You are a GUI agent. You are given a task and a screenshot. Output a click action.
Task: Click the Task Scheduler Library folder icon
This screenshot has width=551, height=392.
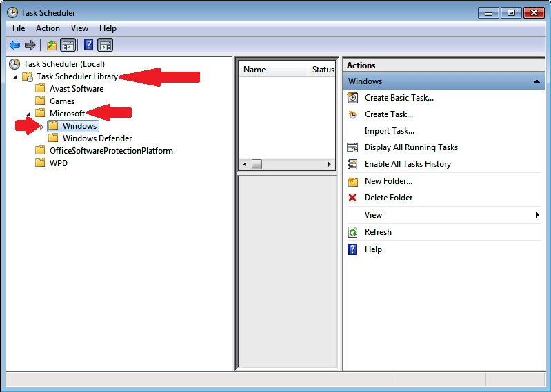click(28, 76)
